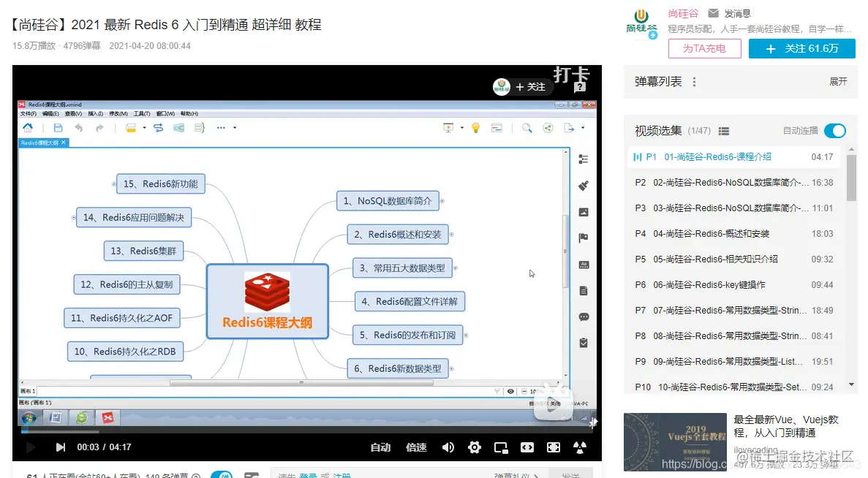Click the XMind canvas horizontal scrollbar
Image resolution: width=868 pixels, height=478 pixels.
[302, 382]
